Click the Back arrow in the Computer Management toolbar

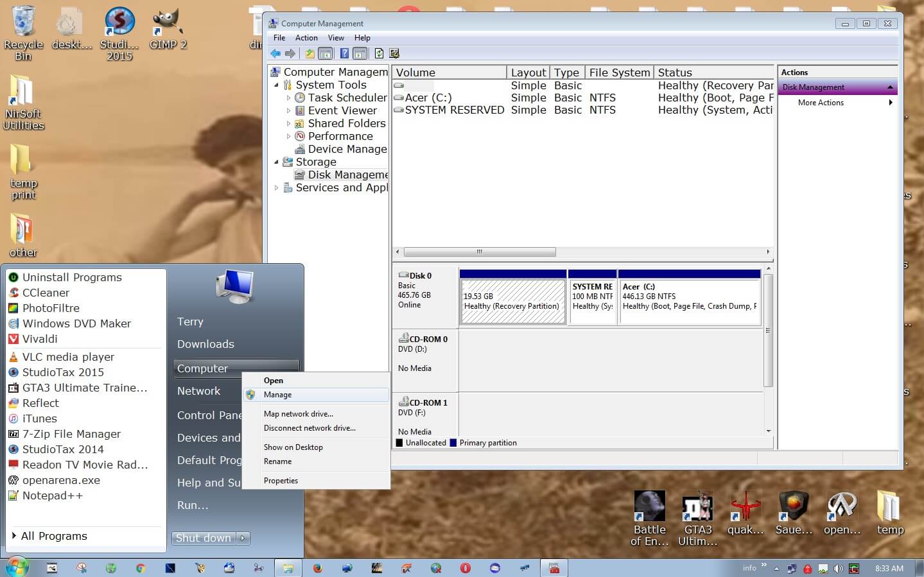[x=275, y=53]
